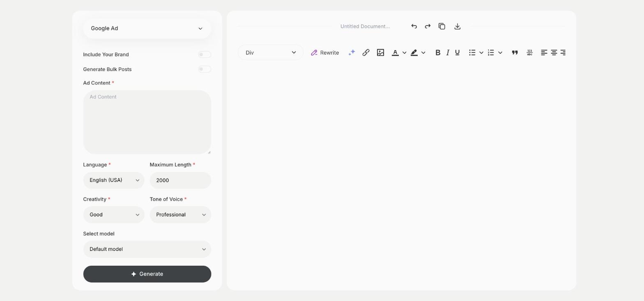644x301 pixels.
Task: Click the Generate button
Action: tap(147, 274)
